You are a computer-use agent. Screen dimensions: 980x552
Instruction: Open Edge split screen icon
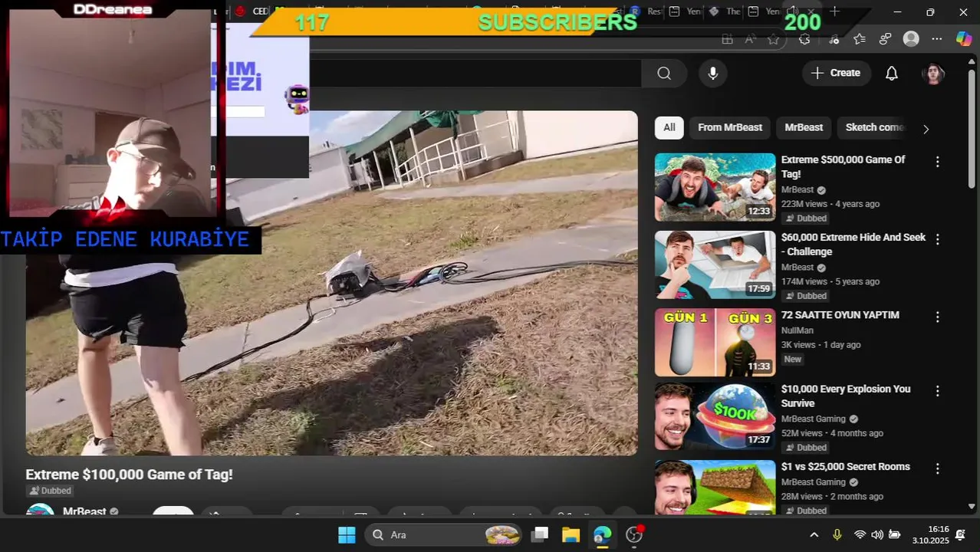tap(727, 39)
